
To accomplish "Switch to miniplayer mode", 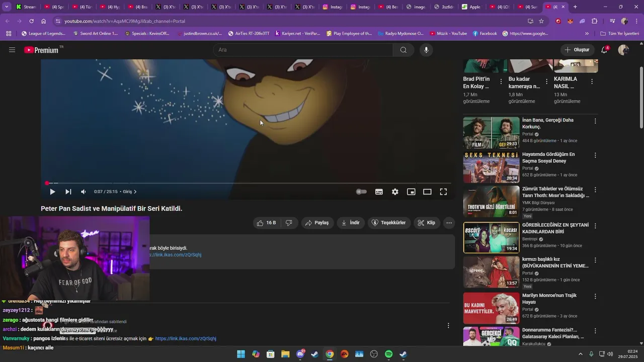I will (411, 192).
